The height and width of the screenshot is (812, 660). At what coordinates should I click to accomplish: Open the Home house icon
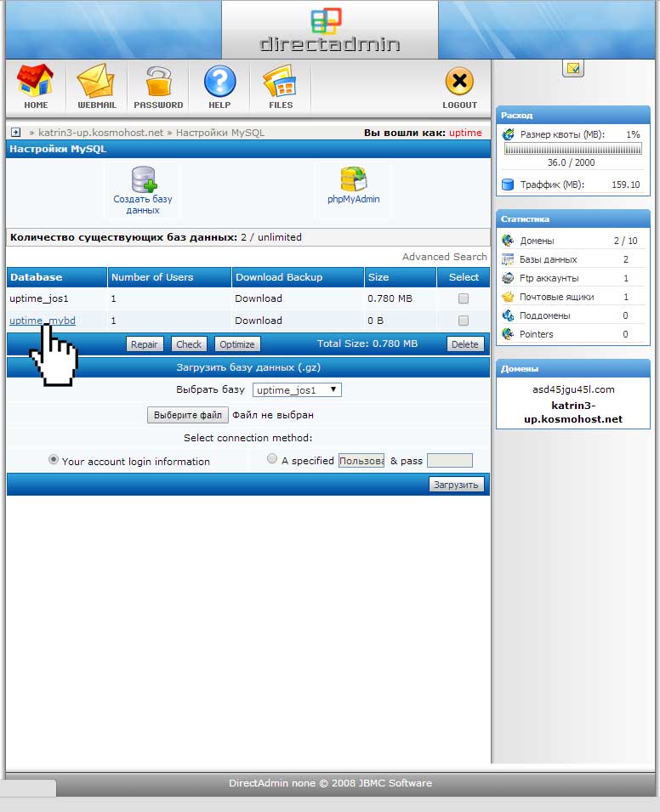click(x=35, y=80)
